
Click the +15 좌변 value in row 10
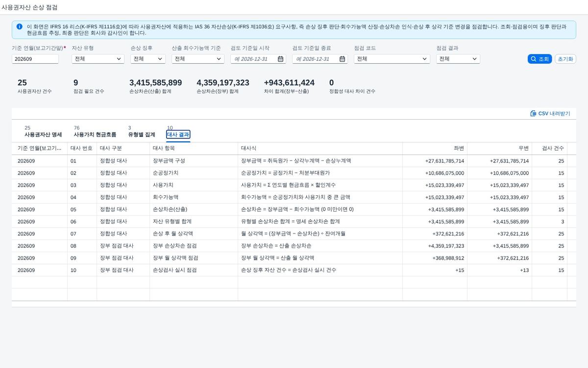point(460,270)
